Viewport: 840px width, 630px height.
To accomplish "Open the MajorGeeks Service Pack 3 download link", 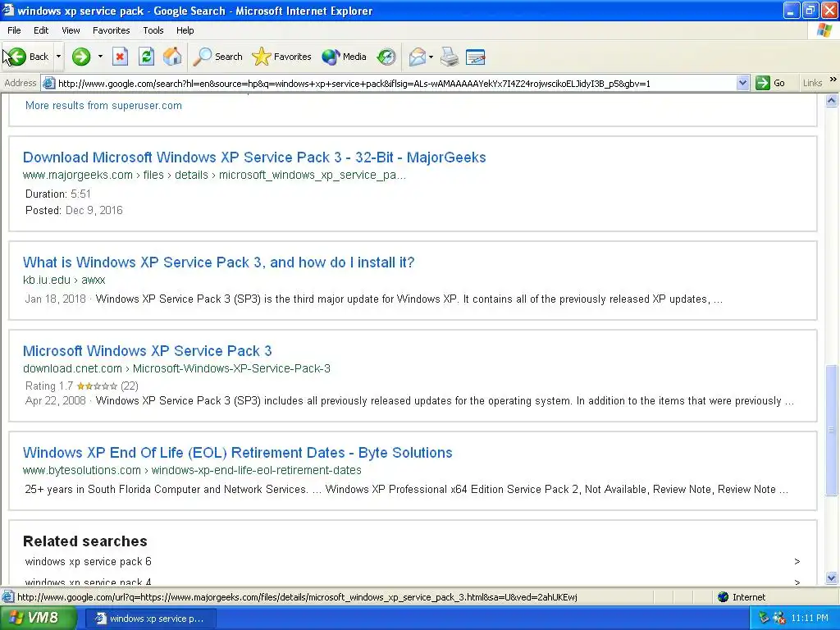I will point(254,157).
